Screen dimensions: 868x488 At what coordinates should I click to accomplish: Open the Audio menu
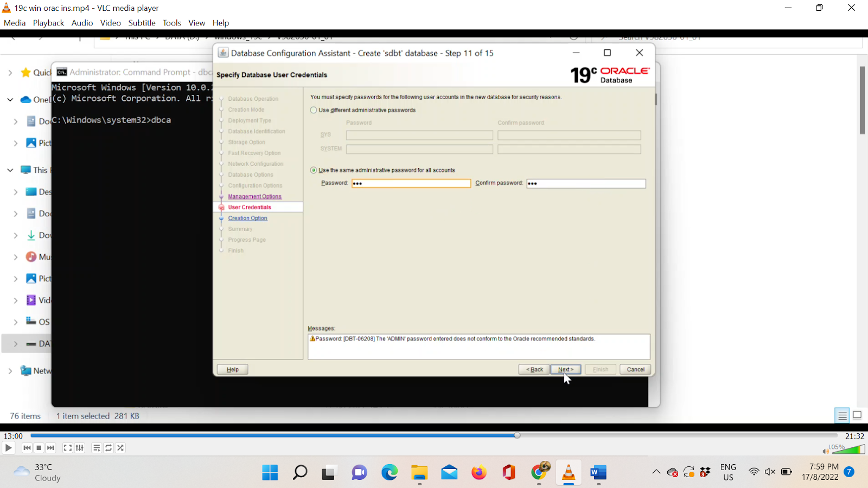click(82, 23)
